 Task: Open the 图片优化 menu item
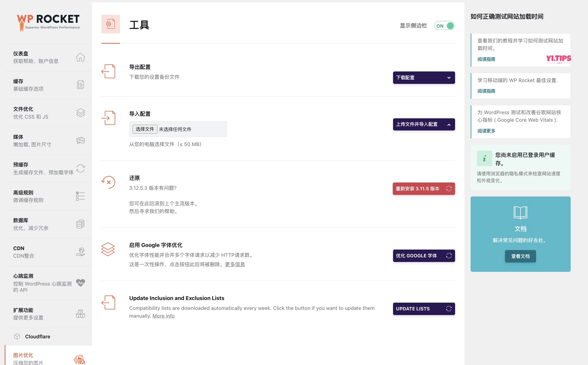click(48, 355)
